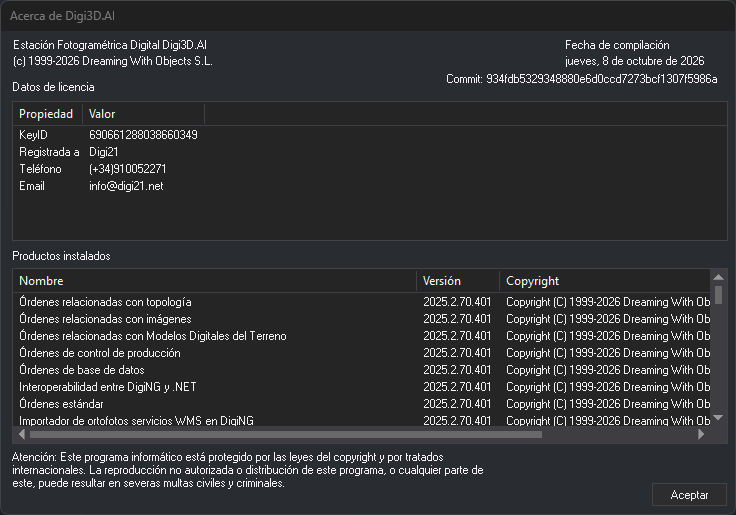Click phone value (+34)910052271
This screenshot has width=736, height=515.
pos(128,169)
